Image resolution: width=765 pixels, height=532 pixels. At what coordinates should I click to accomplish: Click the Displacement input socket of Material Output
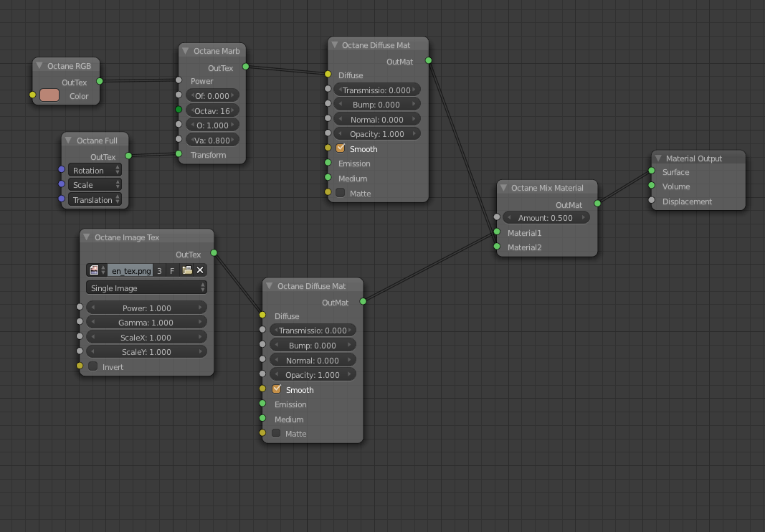651,200
